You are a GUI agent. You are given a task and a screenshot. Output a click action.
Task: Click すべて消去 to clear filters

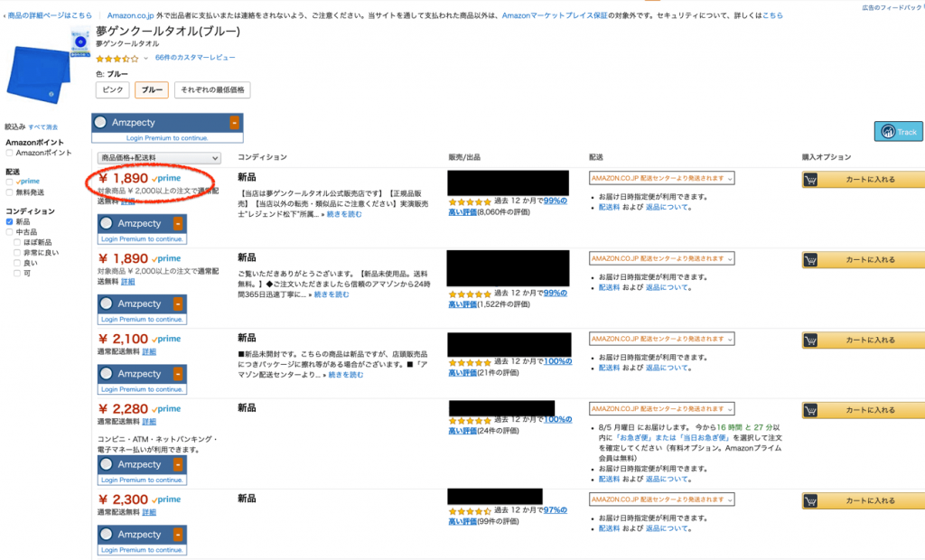pyautogui.click(x=43, y=126)
